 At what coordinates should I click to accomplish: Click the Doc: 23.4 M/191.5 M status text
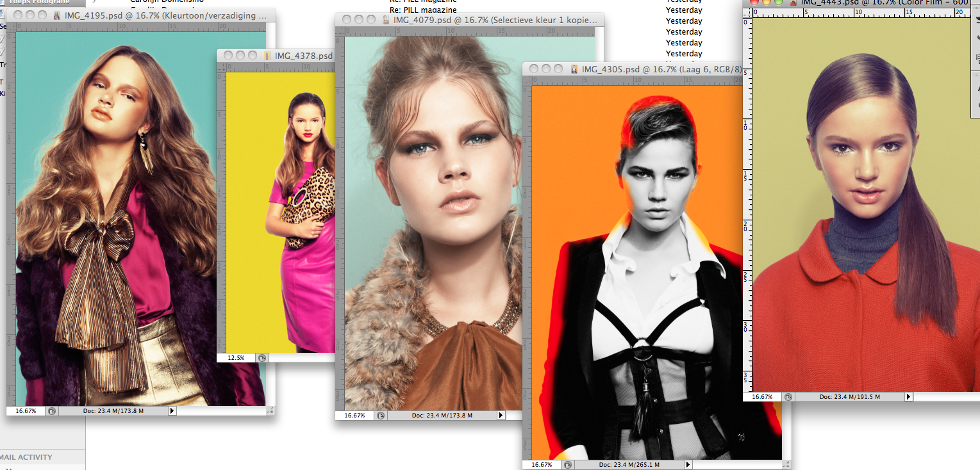click(x=850, y=397)
